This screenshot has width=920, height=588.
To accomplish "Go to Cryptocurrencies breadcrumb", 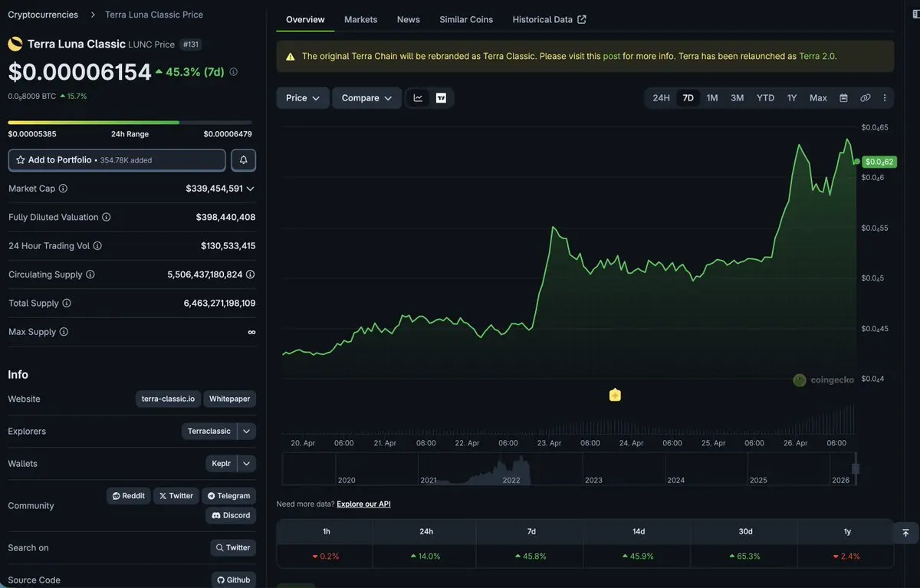I will pyautogui.click(x=43, y=15).
